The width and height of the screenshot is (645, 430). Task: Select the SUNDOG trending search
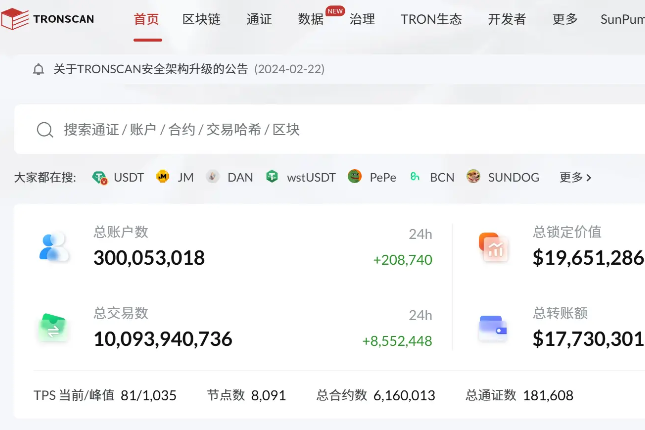click(x=513, y=177)
